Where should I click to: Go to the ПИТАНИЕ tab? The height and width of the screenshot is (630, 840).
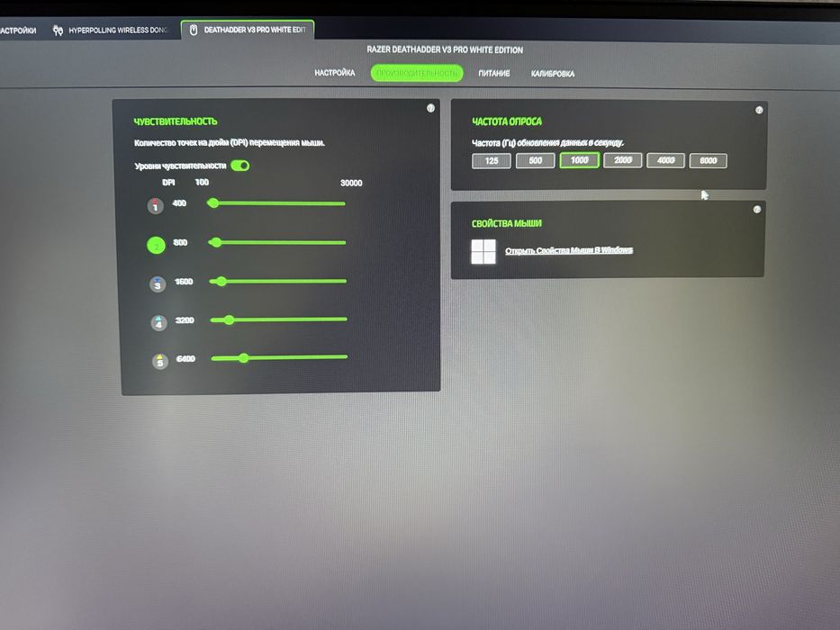(x=494, y=73)
